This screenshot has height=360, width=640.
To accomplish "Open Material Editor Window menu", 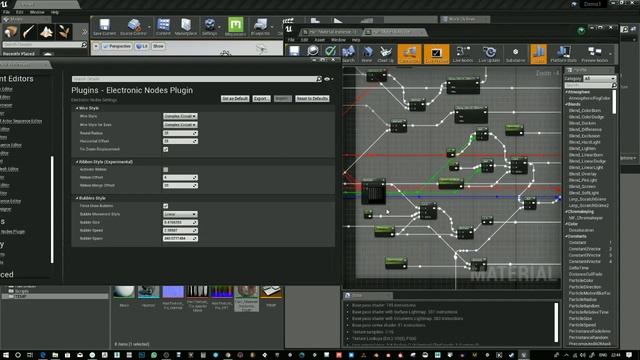I will coord(338,40).
